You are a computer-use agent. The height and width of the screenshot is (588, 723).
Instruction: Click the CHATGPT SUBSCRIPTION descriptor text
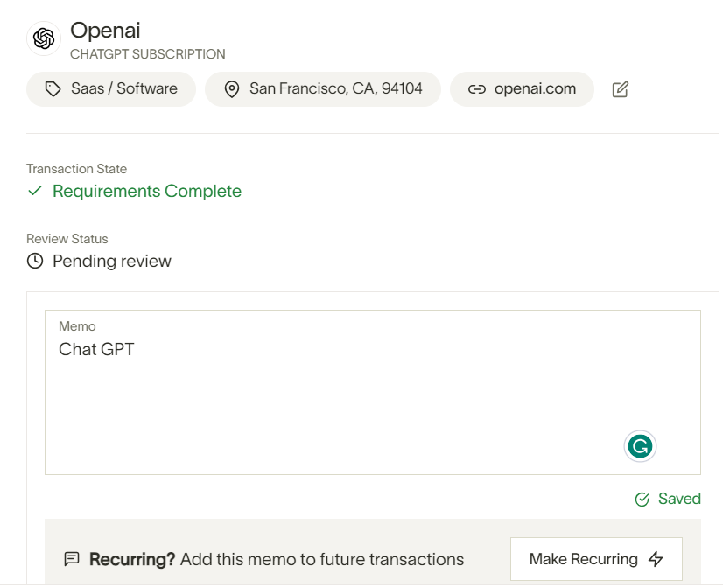148,54
